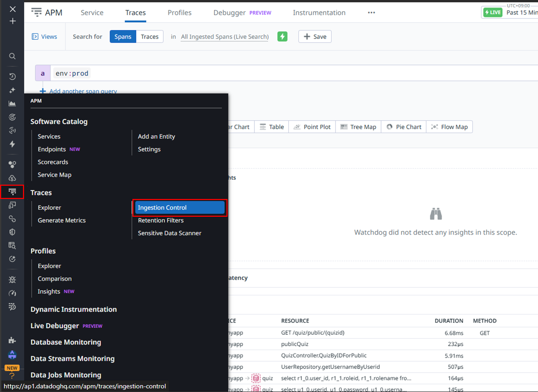Open the more options ellipsis menu
Screen dimensions: 538x392
(371, 13)
